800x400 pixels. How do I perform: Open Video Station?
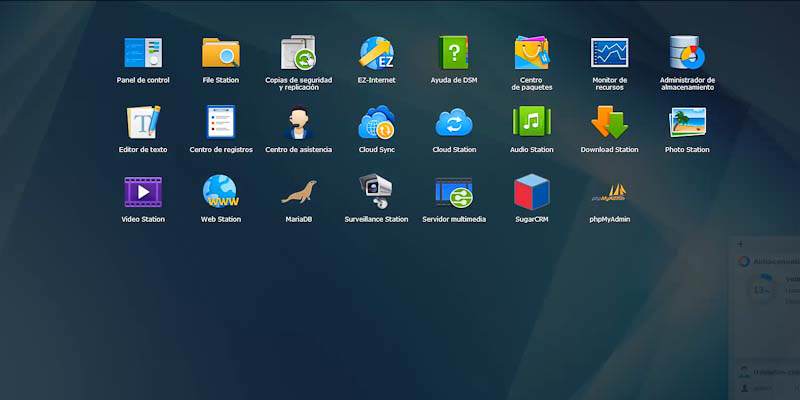(143, 192)
